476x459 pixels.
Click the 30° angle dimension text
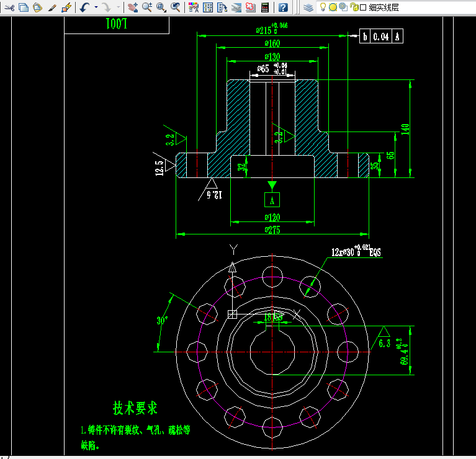click(162, 320)
